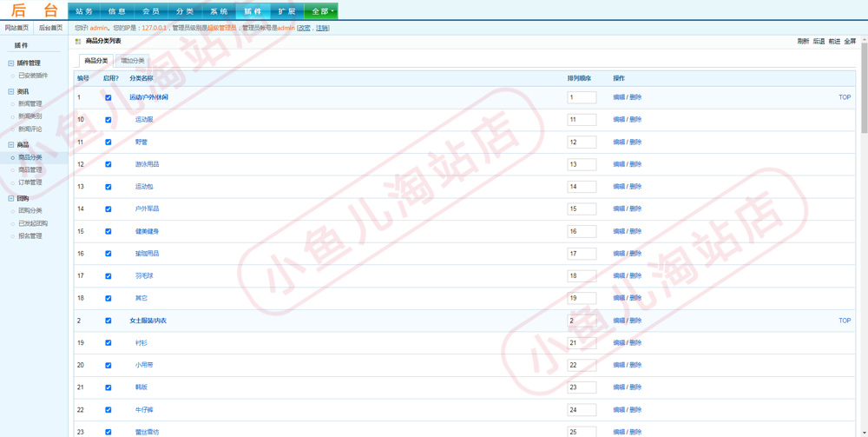Open 已安装插件 in sidebar
The height and width of the screenshot is (437, 868).
(33, 76)
